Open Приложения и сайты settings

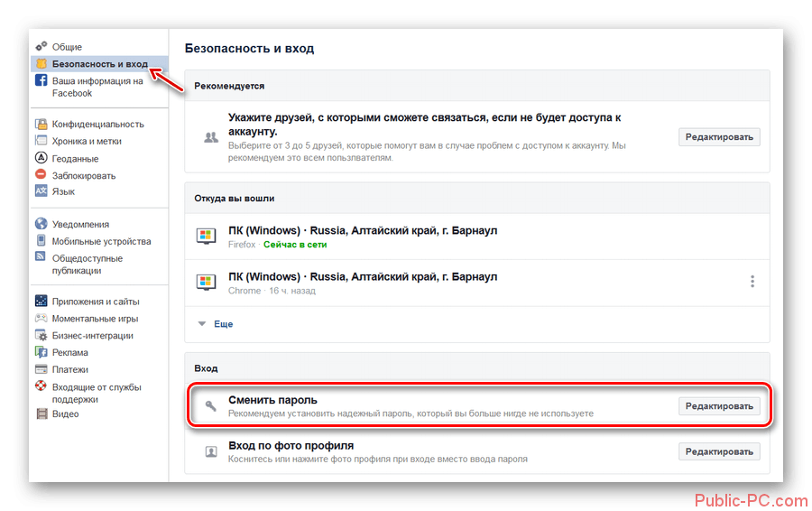(x=96, y=302)
